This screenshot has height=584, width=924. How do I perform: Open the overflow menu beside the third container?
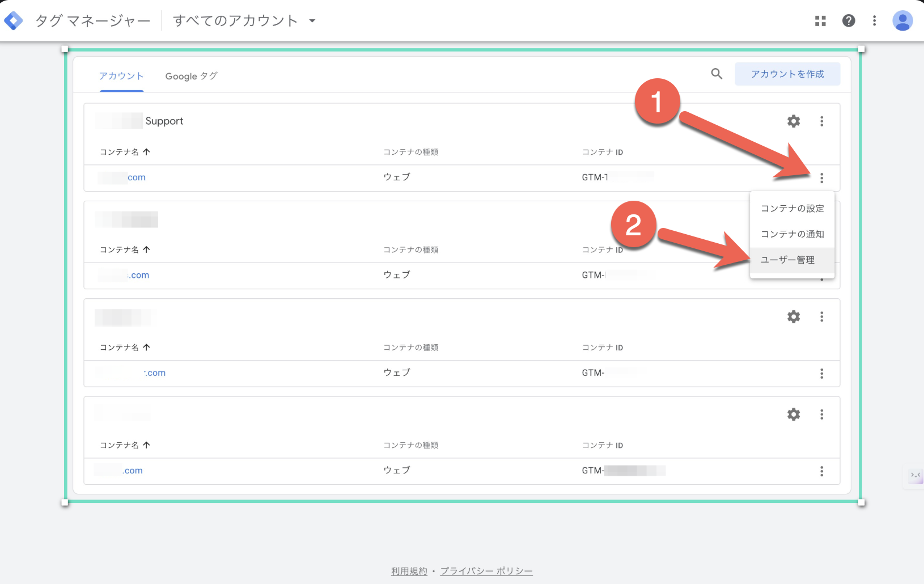(x=821, y=373)
